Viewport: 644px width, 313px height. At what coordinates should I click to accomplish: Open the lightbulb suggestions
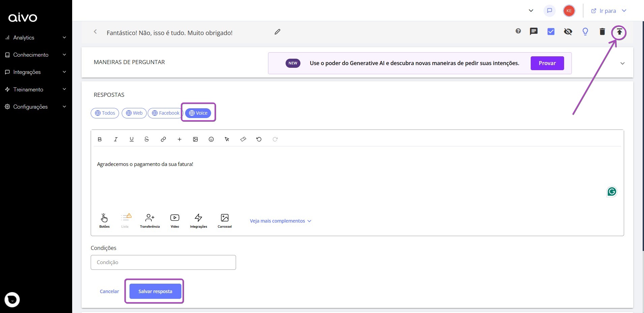(x=586, y=32)
